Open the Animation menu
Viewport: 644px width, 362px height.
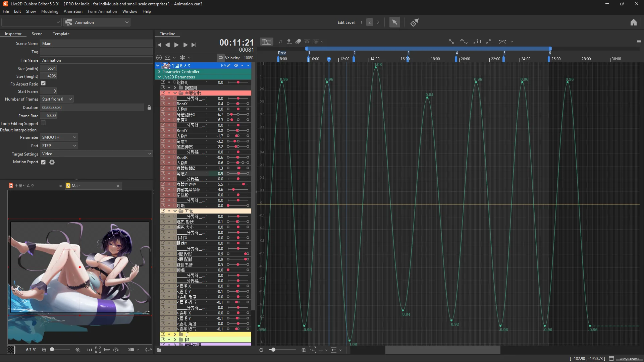tap(73, 11)
